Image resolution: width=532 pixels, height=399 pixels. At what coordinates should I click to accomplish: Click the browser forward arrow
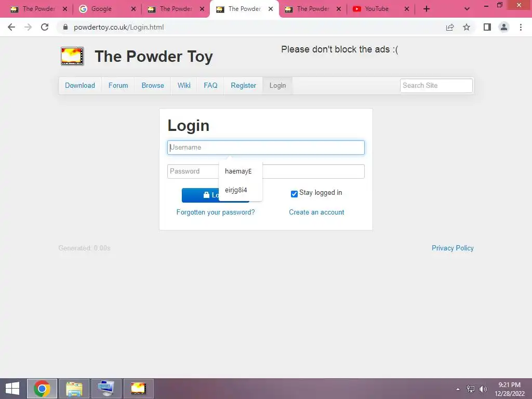tap(28, 27)
